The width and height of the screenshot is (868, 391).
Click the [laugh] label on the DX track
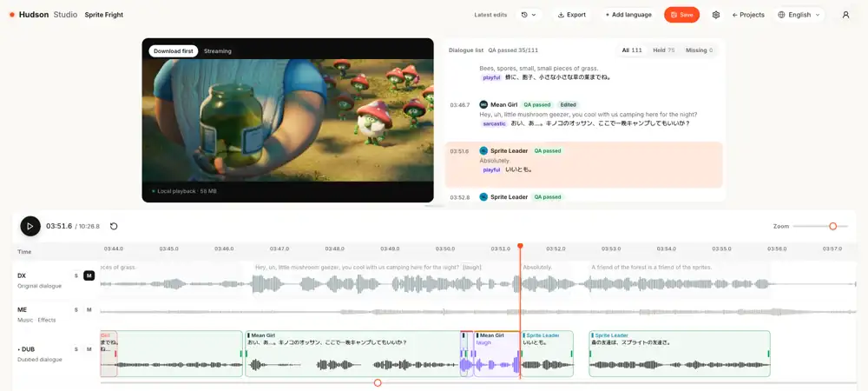coord(472,268)
